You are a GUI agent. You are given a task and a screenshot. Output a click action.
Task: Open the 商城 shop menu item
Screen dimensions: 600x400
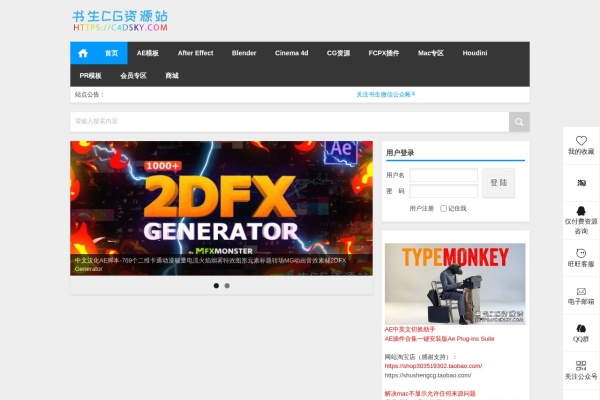(172, 76)
